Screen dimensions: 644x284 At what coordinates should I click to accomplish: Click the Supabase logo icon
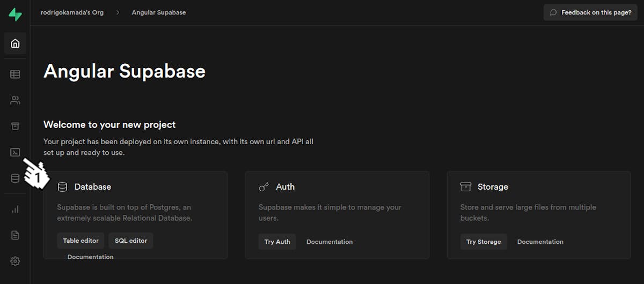pyautogui.click(x=15, y=14)
